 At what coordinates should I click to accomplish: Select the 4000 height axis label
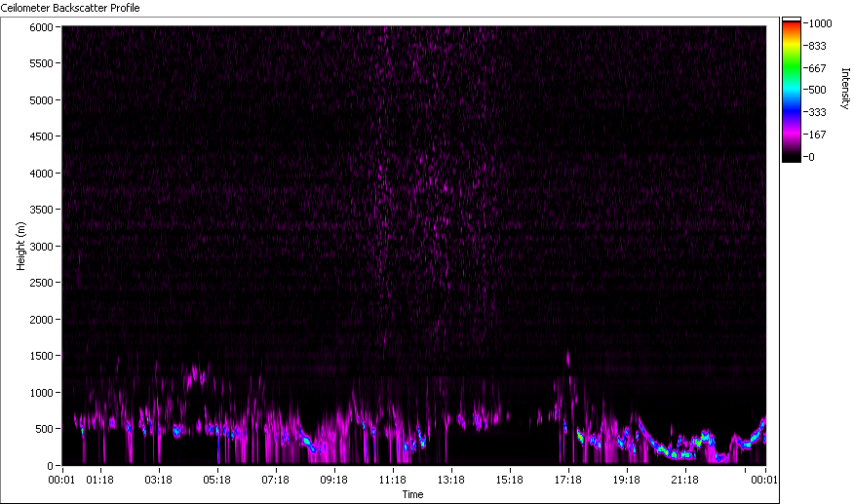tap(41, 174)
